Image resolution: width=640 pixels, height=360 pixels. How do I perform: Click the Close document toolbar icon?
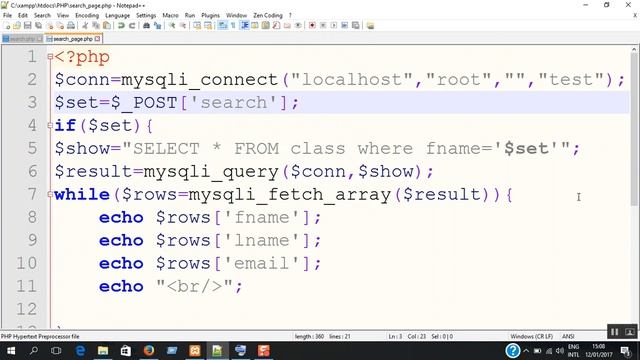(x=50, y=25)
